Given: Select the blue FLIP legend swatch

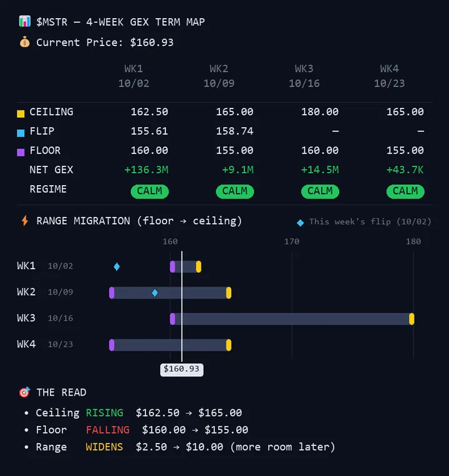Looking at the screenshot, I should pos(21,133).
